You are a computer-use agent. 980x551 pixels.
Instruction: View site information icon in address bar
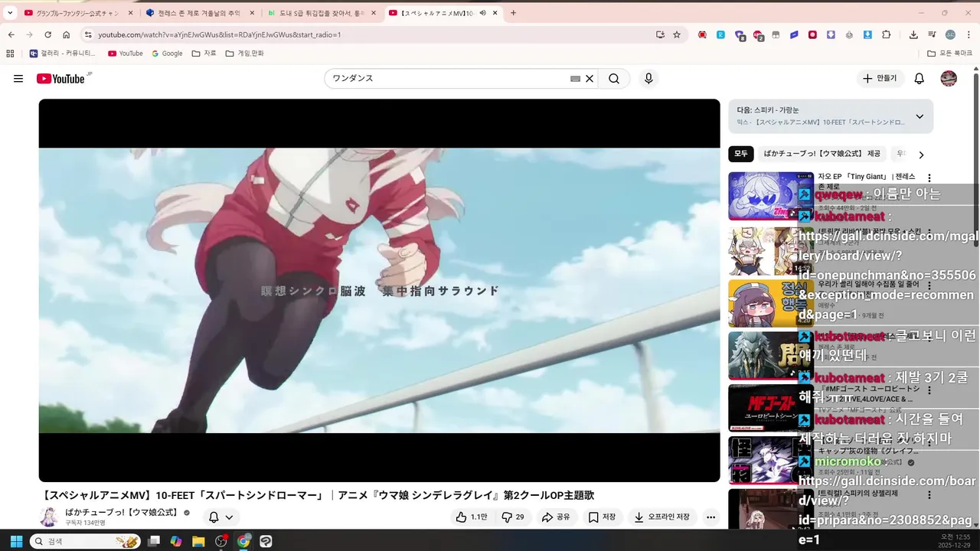point(88,34)
